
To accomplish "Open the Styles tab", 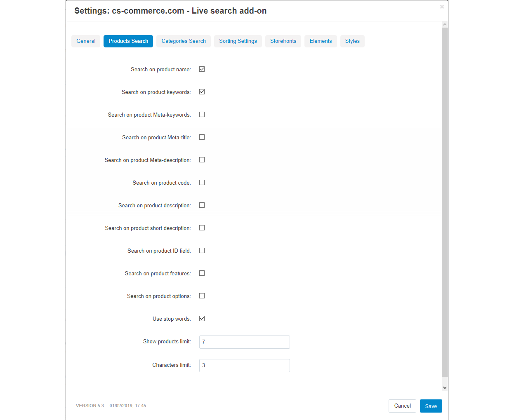I will [352, 41].
